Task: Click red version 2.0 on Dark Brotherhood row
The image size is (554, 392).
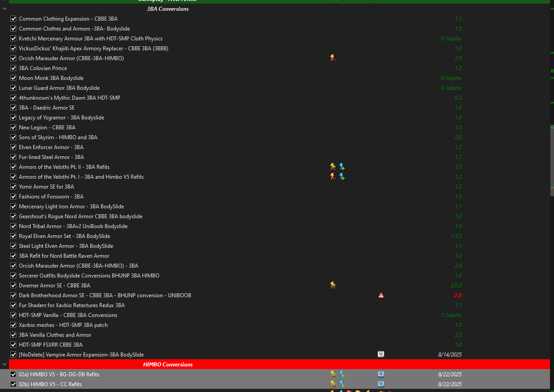Action: (457, 295)
